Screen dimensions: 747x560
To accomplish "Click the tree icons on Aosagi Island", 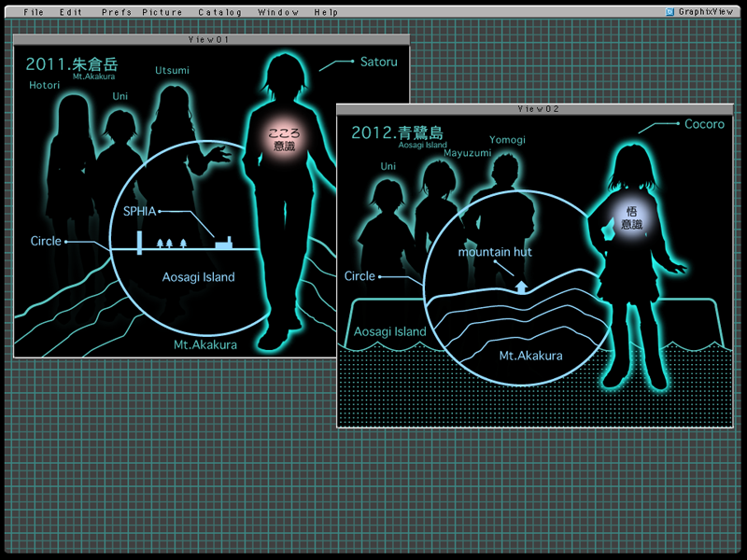I will coord(172,243).
